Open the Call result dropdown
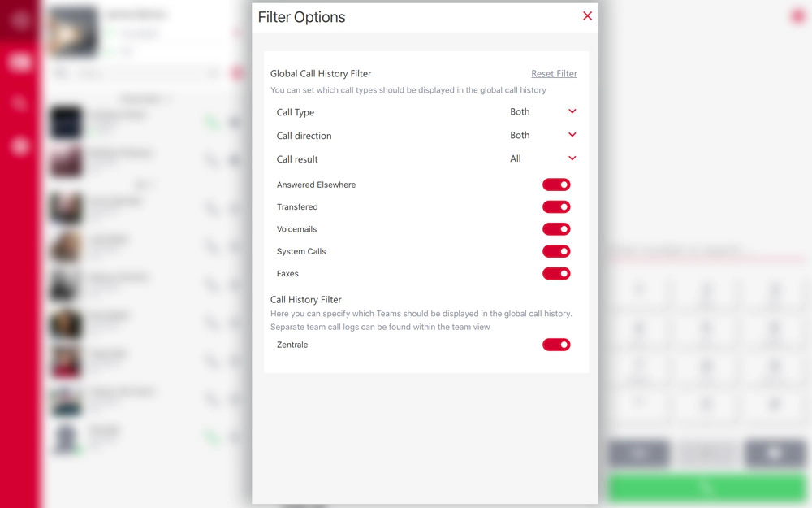The image size is (812, 508). [542, 158]
